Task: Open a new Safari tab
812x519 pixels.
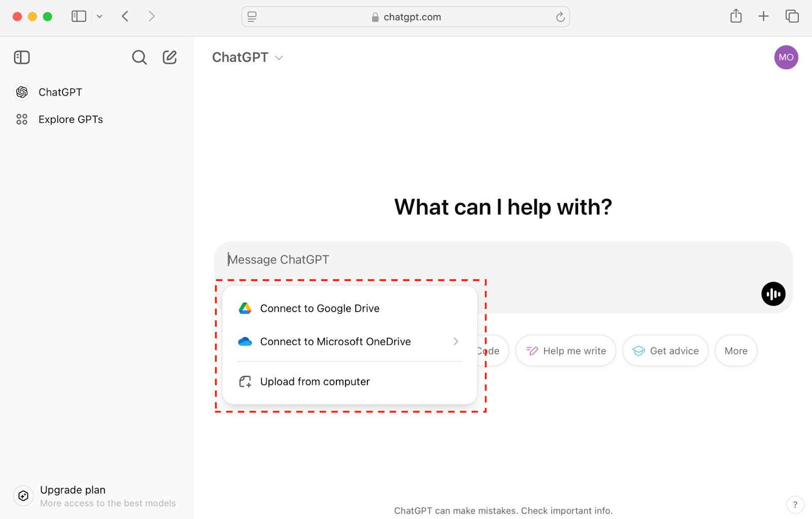Action: click(x=763, y=16)
